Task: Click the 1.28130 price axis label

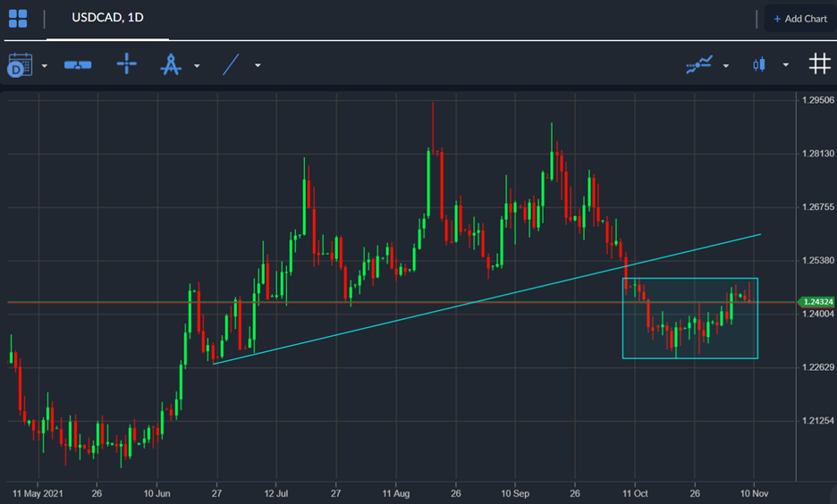Action: coord(818,154)
